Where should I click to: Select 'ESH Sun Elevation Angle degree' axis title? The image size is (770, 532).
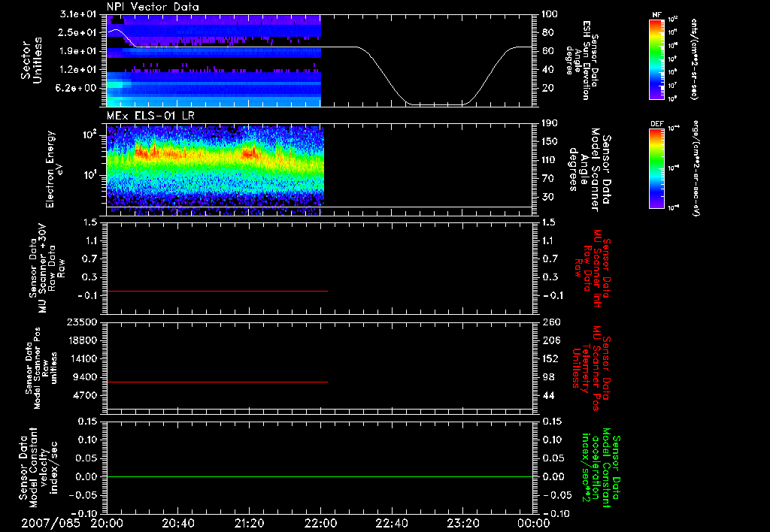coord(581,60)
